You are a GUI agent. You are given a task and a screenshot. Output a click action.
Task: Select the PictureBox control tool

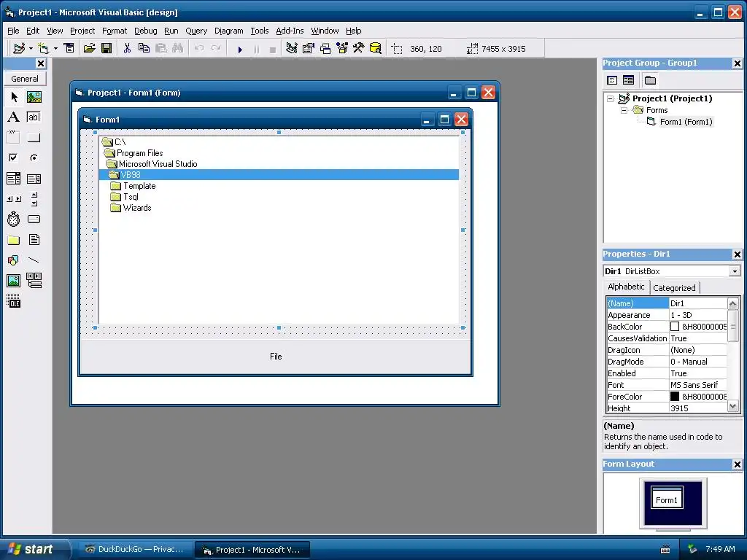pyautogui.click(x=34, y=97)
